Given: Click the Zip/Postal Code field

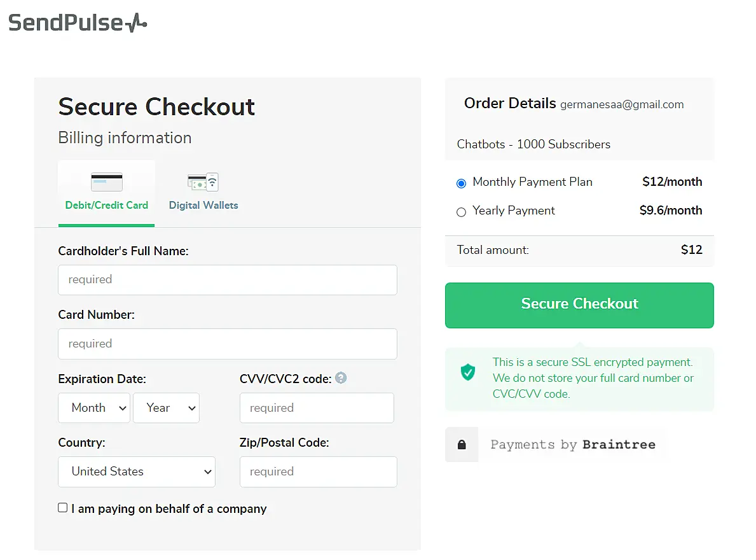Looking at the screenshot, I should pos(318,472).
